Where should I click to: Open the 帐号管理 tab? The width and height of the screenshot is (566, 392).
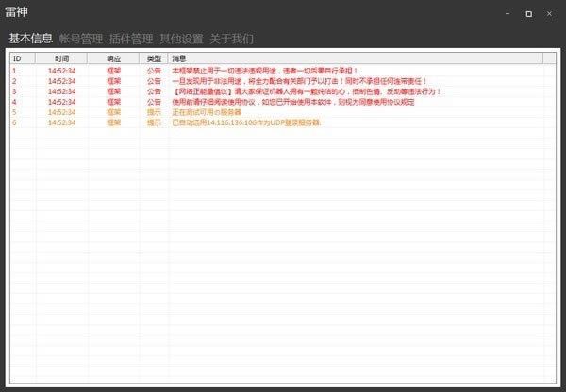pos(80,39)
